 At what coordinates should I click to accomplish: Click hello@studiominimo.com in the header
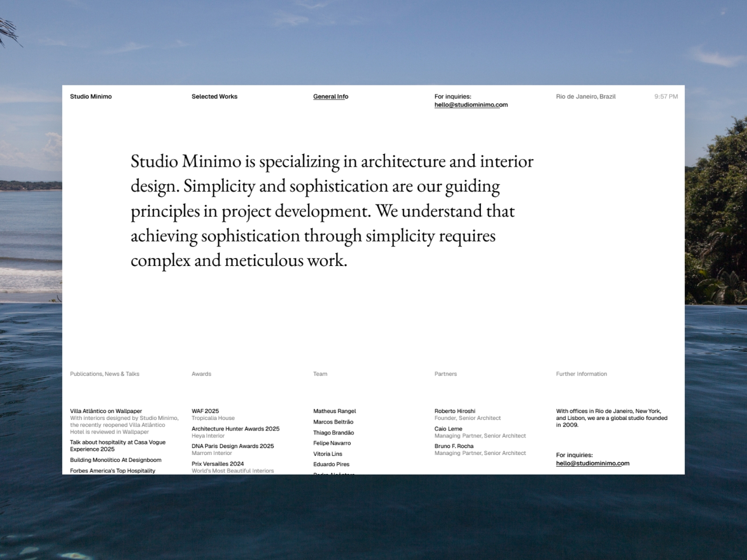(471, 105)
